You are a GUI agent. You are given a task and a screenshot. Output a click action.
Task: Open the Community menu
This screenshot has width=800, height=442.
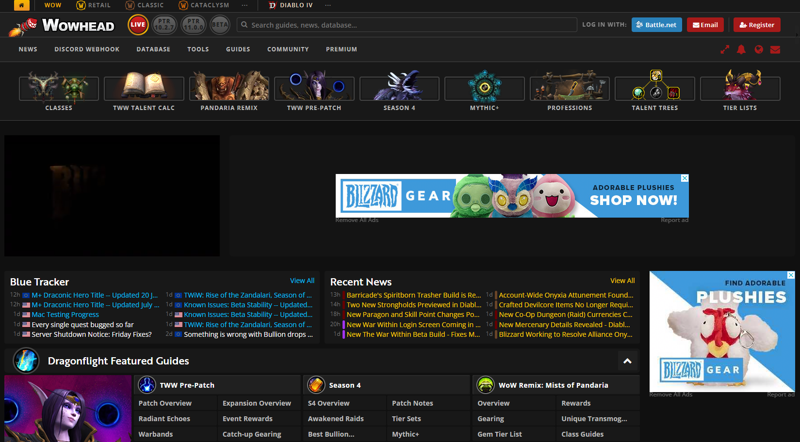click(288, 50)
